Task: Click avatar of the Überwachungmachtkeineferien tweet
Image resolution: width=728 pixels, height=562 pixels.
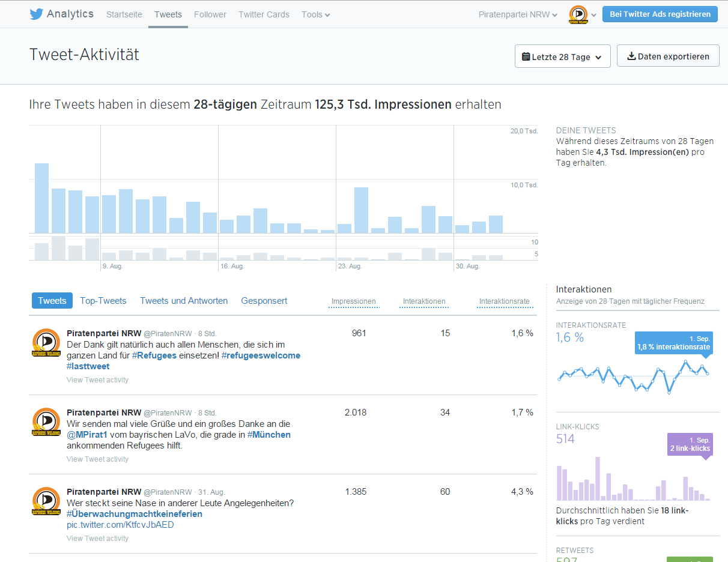Action: (46, 501)
